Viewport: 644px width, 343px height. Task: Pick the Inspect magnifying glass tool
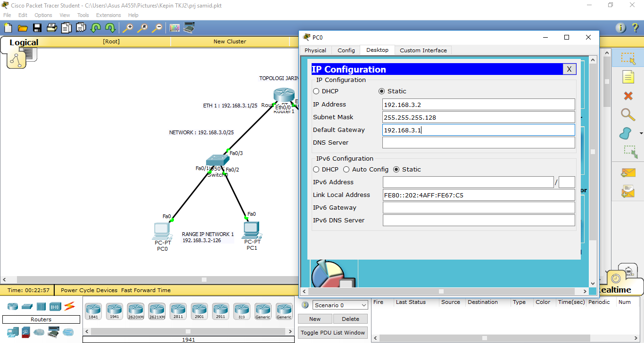tap(628, 114)
